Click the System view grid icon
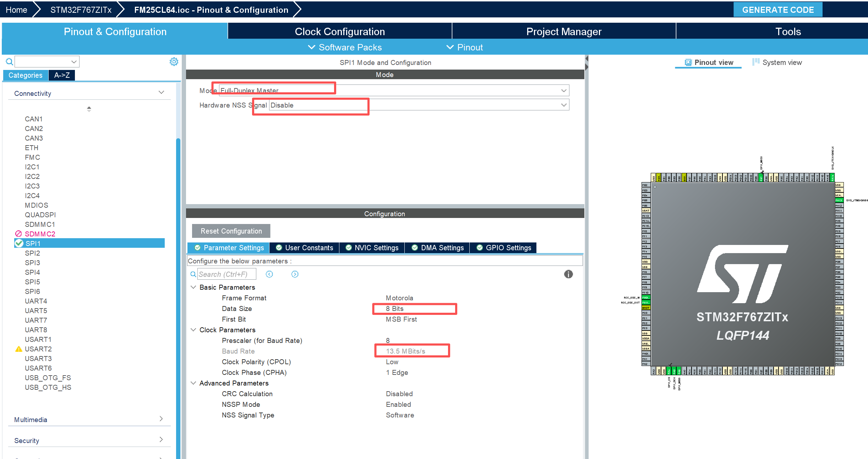The height and width of the screenshot is (459, 868). click(756, 62)
